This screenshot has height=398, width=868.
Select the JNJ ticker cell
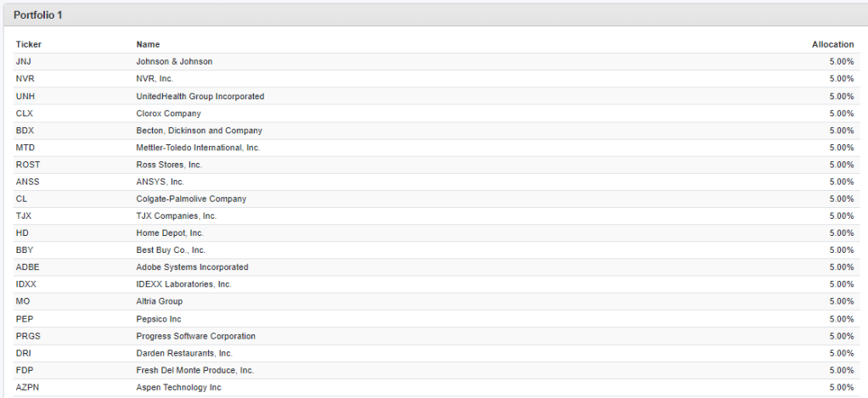click(x=24, y=62)
